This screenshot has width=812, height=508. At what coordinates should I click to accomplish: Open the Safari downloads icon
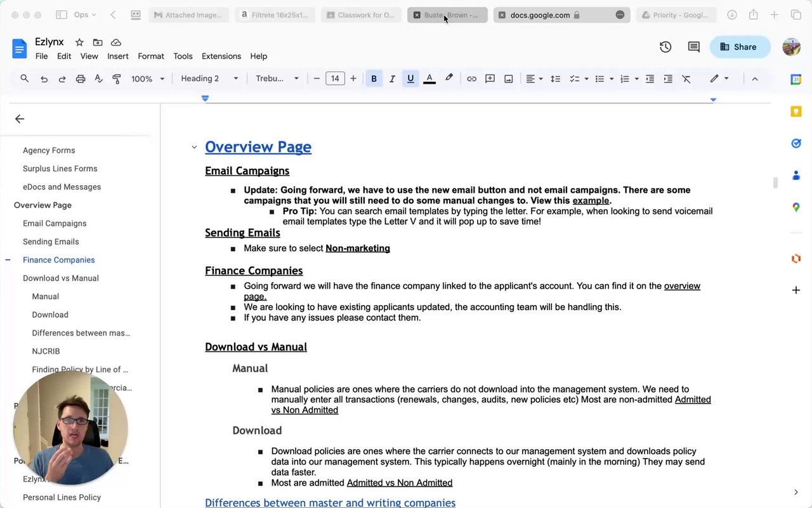(732, 15)
